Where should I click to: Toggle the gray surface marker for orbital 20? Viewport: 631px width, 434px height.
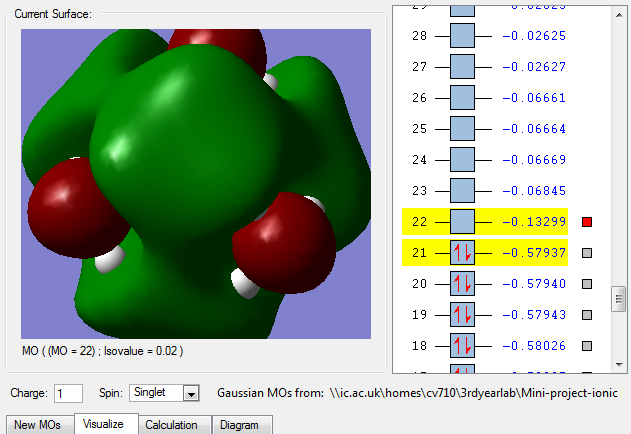point(587,284)
